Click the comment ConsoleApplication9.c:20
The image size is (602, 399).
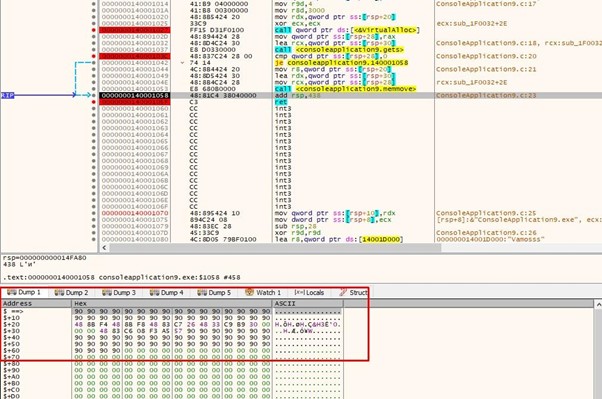click(486, 56)
